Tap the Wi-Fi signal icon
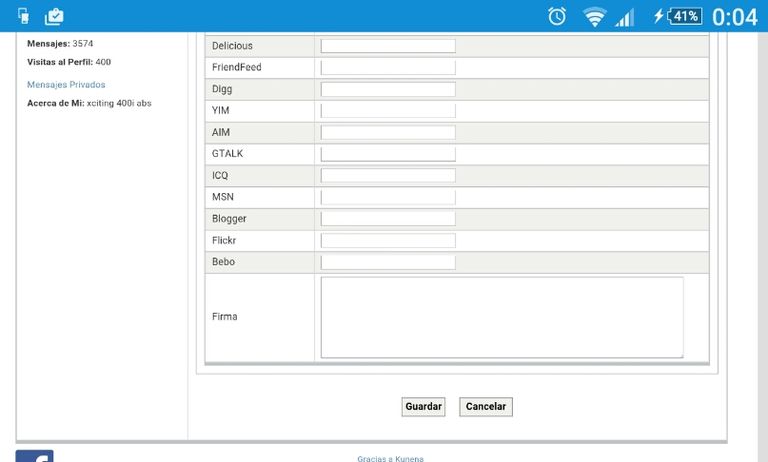768x462 pixels. pyautogui.click(x=595, y=16)
